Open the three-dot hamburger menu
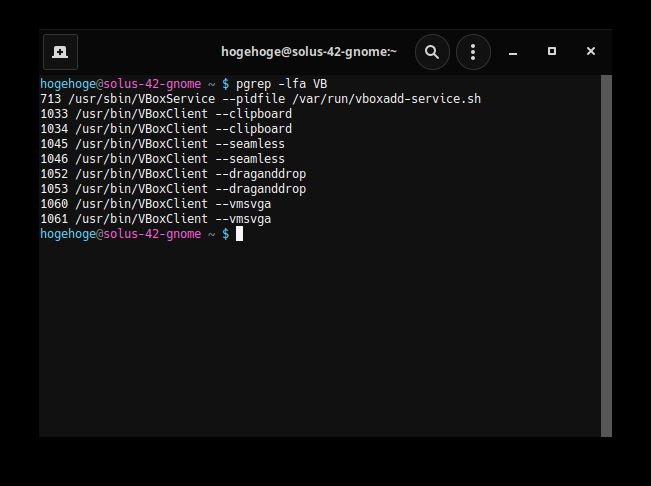Screen dimensions: 651x486 (x=473, y=52)
